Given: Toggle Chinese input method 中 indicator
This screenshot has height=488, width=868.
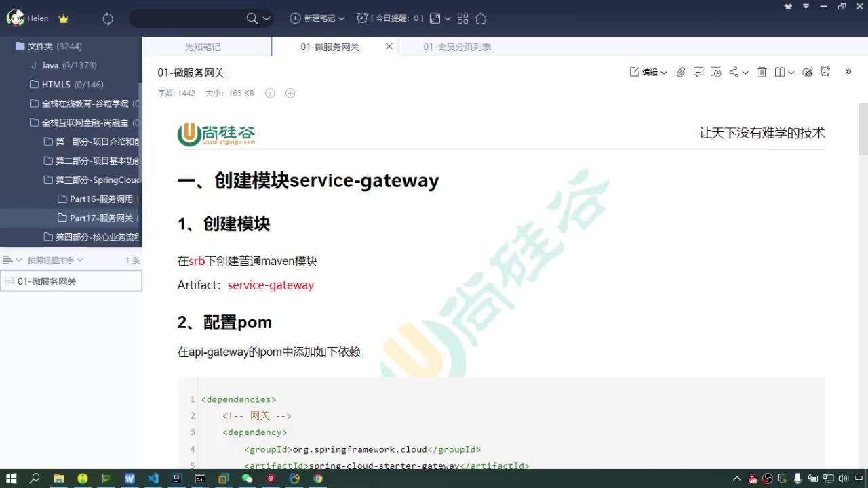Looking at the screenshot, I should pyautogui.click(x=859, y=479).
